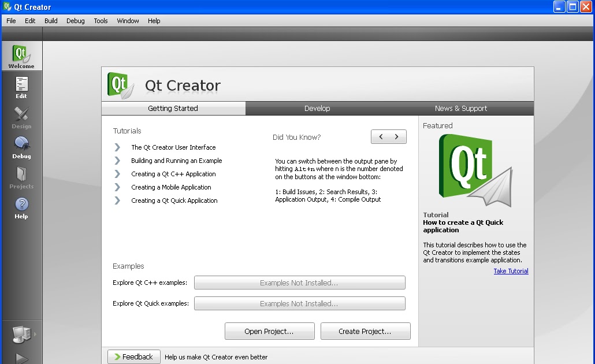Open the Qt Quick examples dropdown
This screenshot has height=364, width=595.
pos(299,304)
